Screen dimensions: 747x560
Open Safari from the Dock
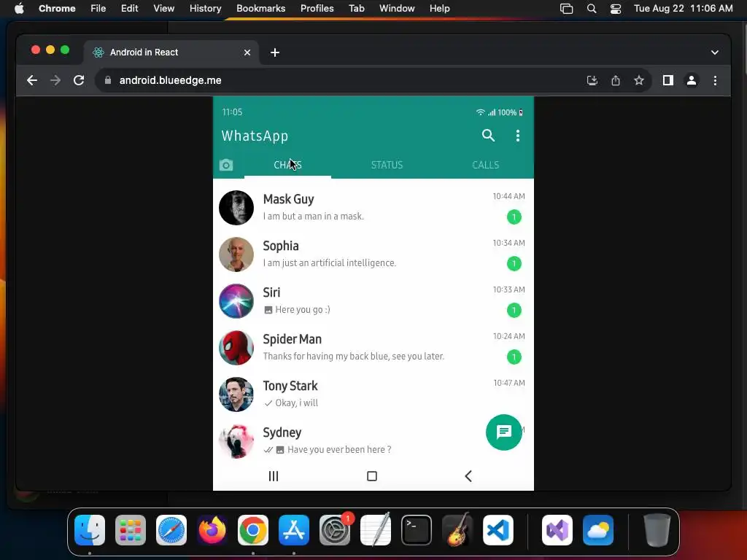171,530
